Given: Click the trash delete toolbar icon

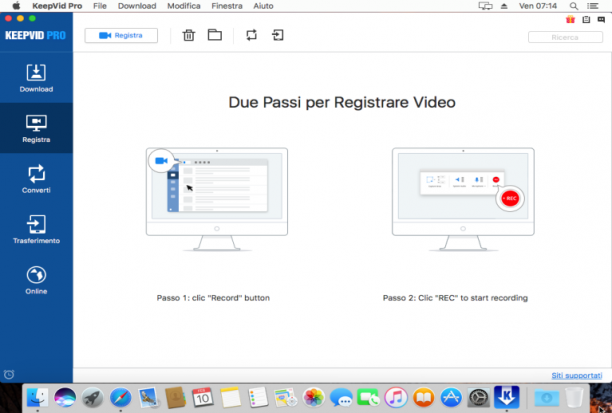Looking at the screenshot, I should 189,35.
